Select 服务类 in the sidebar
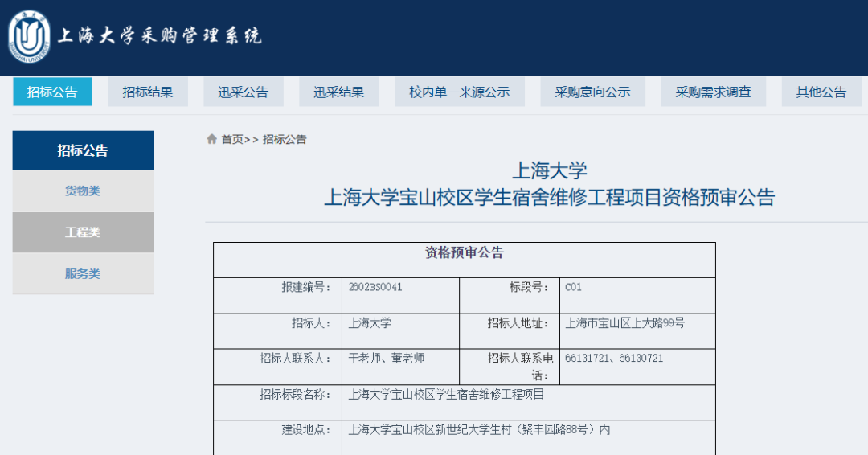Viewport: 868px width, 455px height. (83, 273)
